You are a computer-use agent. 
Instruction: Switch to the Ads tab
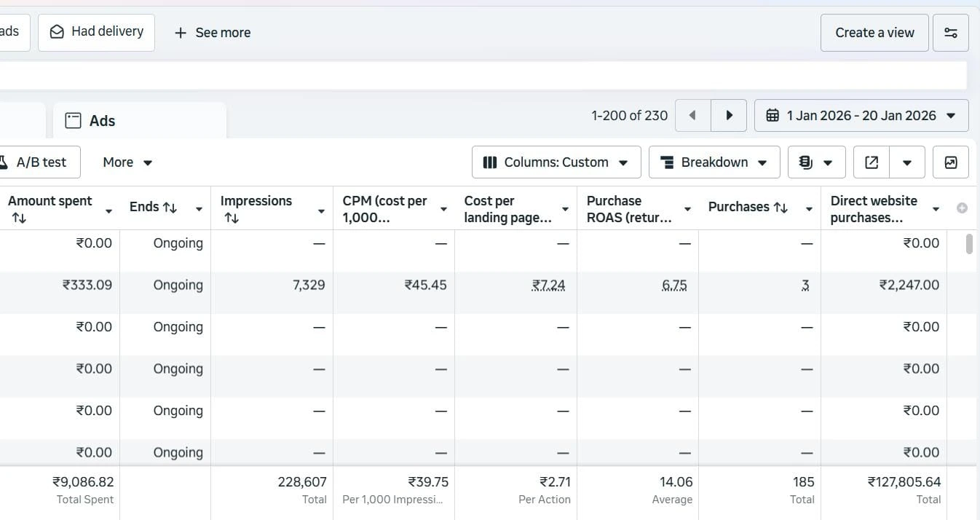(x=102, y=121)
